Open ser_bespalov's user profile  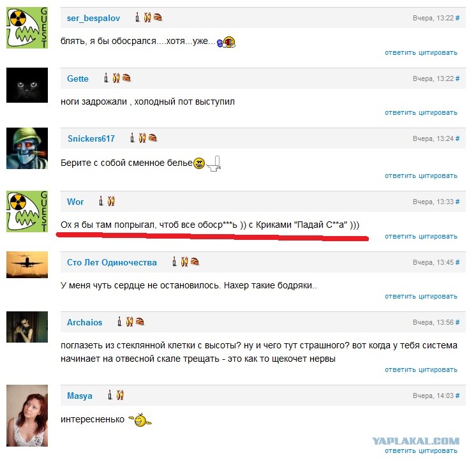pos(94,19)
